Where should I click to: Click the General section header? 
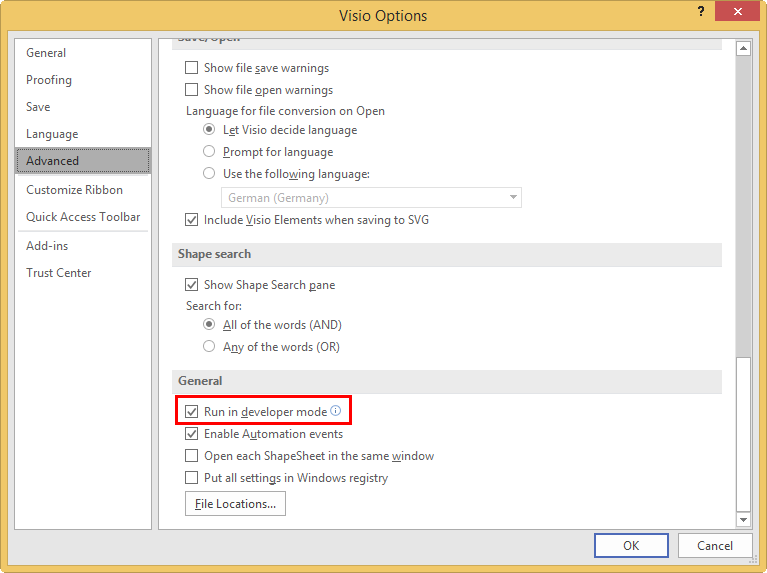pos(447,381)
